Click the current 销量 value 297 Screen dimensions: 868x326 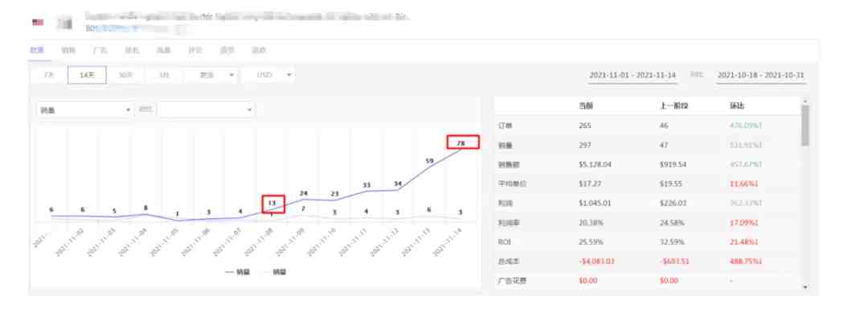click(584, 145)
